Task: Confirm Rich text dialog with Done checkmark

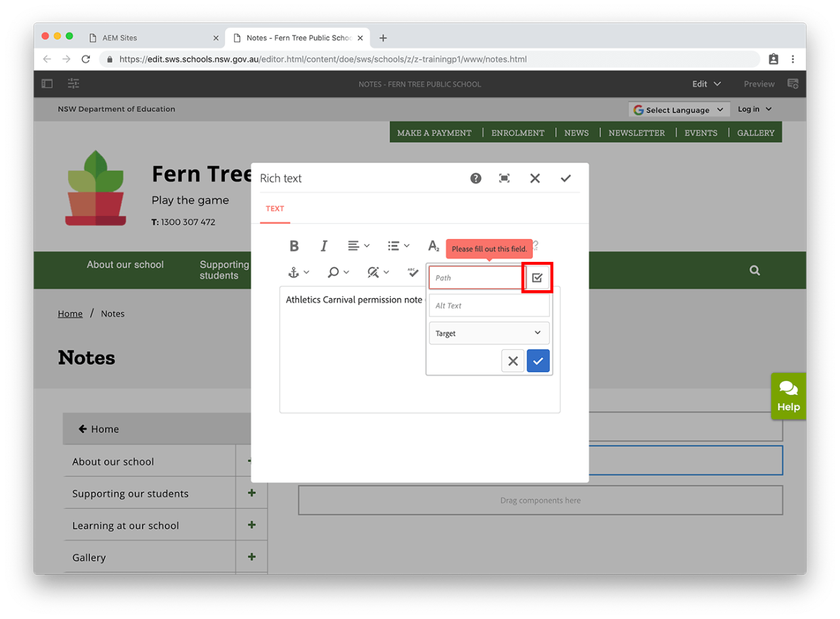Action: pos(566,178)
